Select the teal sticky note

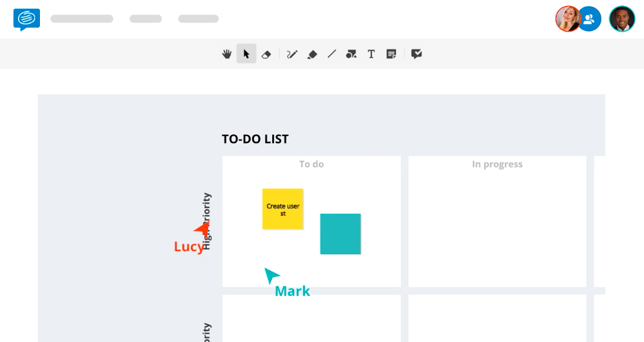click(x=340, y=234)
